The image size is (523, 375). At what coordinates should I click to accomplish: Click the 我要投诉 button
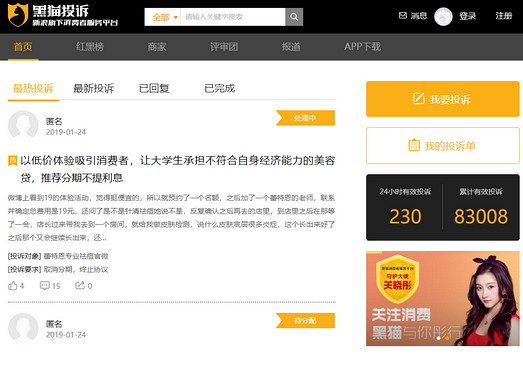pos(443,99)
